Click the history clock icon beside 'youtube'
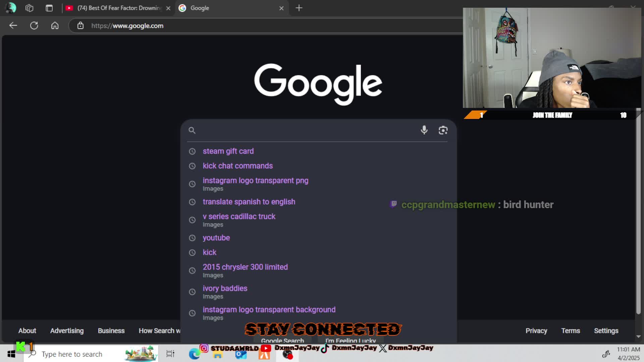 [192, 238]
